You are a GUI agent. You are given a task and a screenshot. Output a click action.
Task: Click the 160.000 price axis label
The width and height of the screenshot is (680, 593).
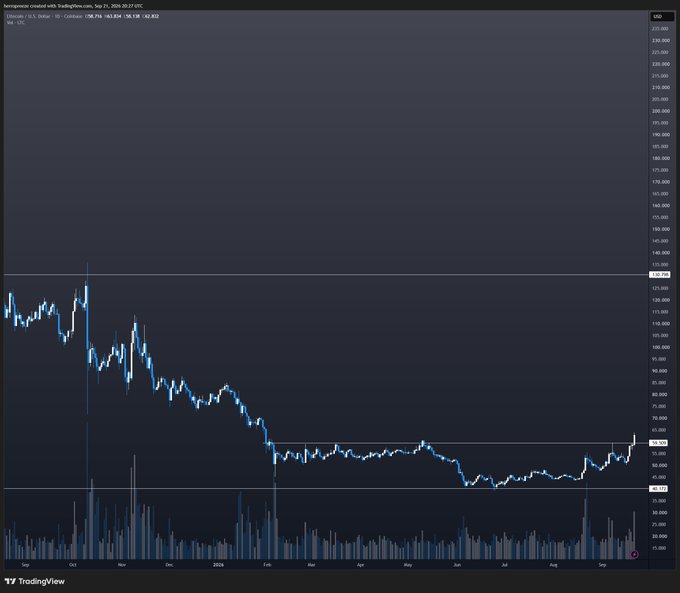click(x=660, y=206)
